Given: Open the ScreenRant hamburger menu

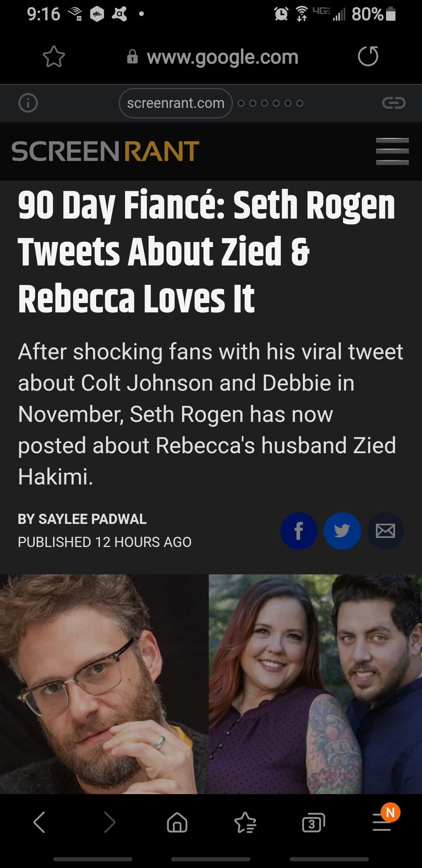Looking at the screenshot, I should coord(392,152).
